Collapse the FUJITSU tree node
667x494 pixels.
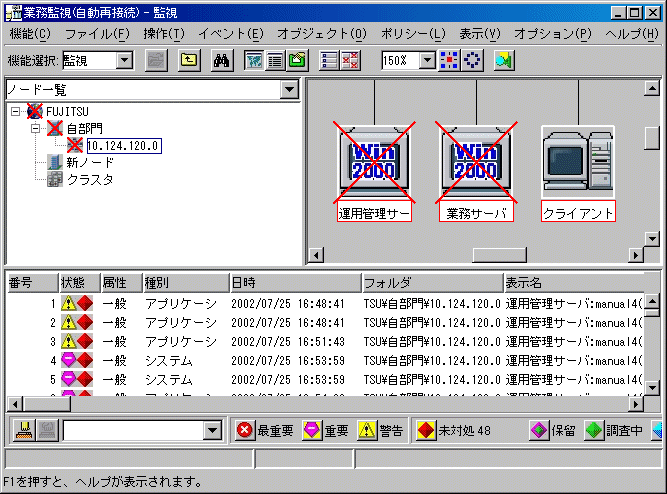pyautogui.click(x=15, y=111)
